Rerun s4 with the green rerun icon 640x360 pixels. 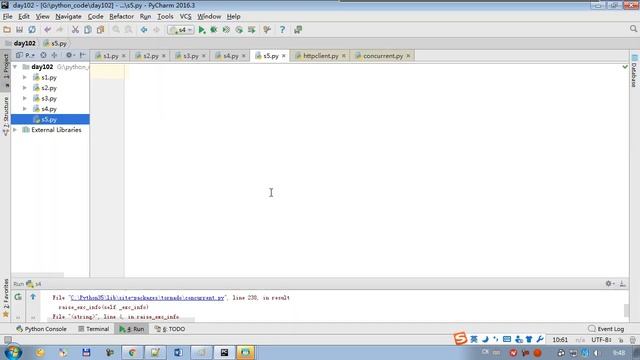click(x=18, y=297)
